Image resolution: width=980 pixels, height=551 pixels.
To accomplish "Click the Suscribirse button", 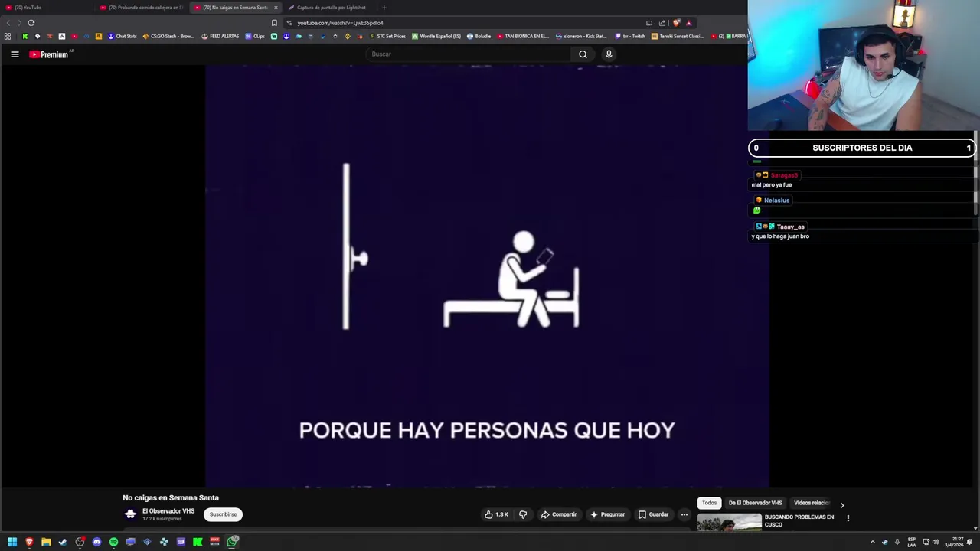I will 223,514.
